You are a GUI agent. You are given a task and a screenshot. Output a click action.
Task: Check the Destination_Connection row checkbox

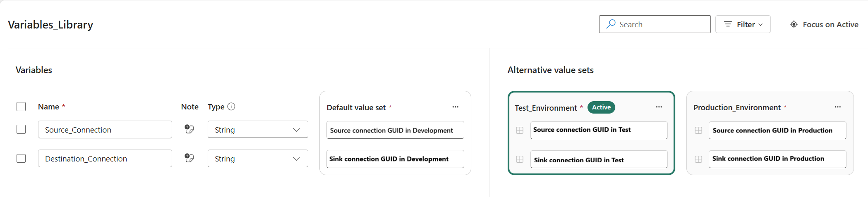pyautogui.click(x=21, y=158)
